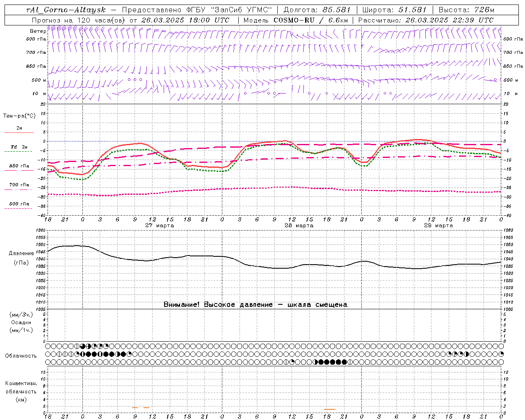The image size is (525, 420).
Task: Click the 28 марта date label
Action: [299, 226]
